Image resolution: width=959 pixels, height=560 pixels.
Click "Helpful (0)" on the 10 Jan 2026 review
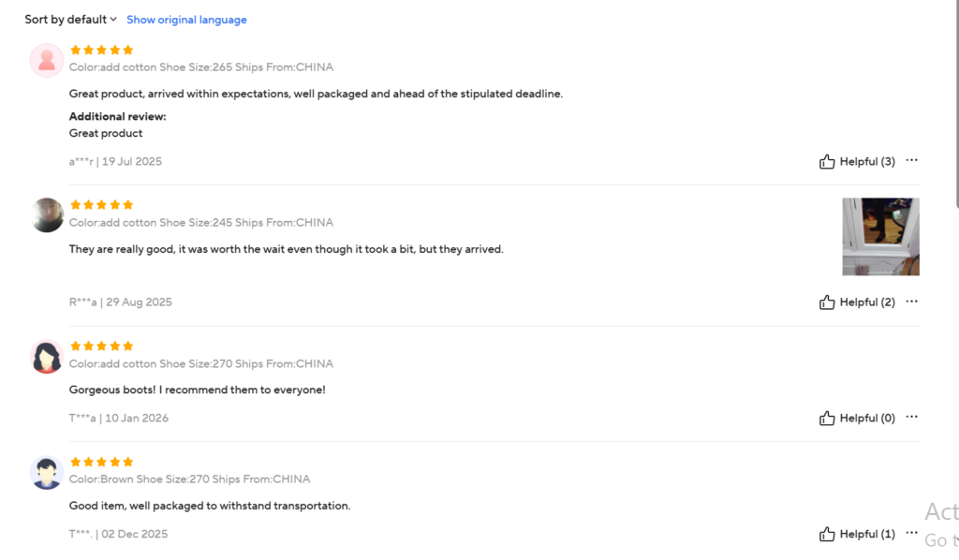pos(867,419)
